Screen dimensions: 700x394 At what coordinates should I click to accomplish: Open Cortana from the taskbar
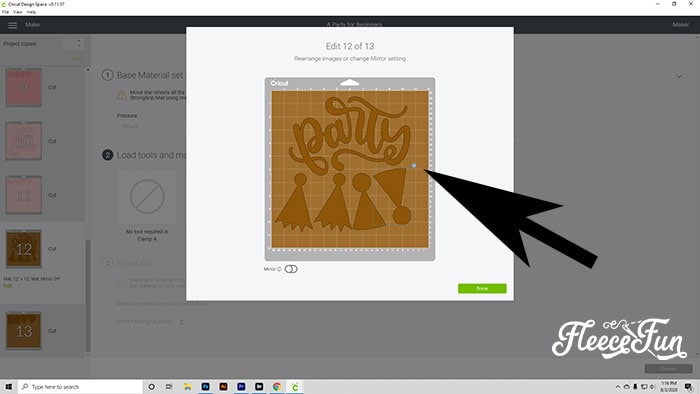tap(151, 387)
